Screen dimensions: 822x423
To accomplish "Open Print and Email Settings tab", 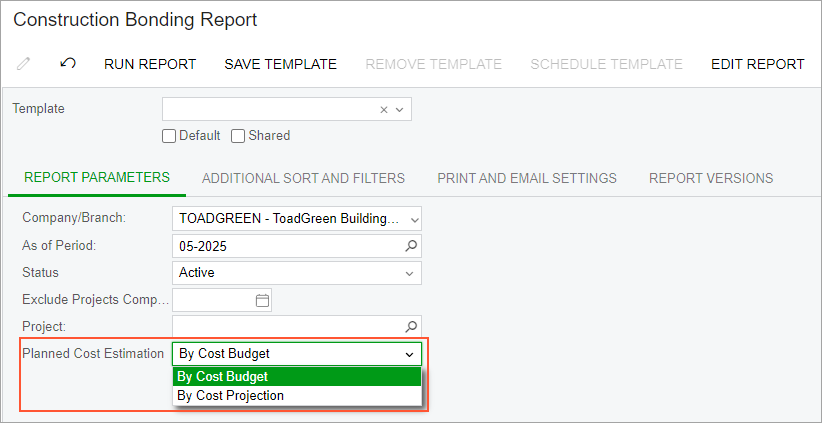I will [x=527, y=178].
